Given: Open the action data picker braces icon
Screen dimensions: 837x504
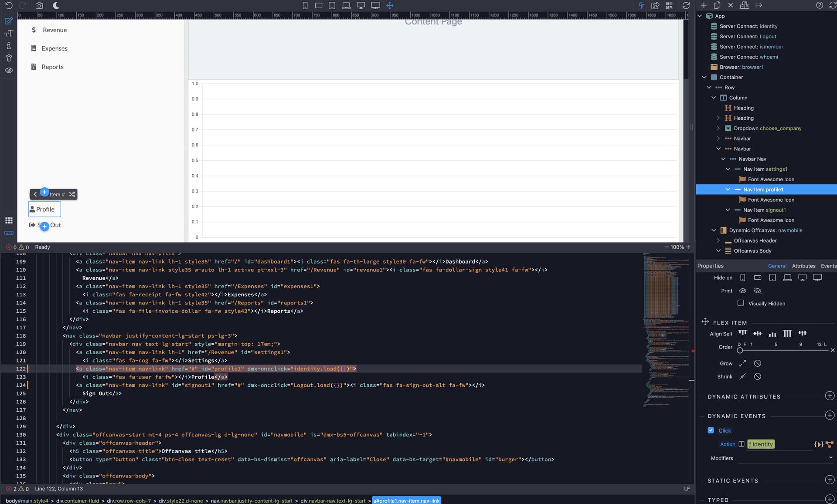Looking at the screenshot, I should tap(819, 444).
